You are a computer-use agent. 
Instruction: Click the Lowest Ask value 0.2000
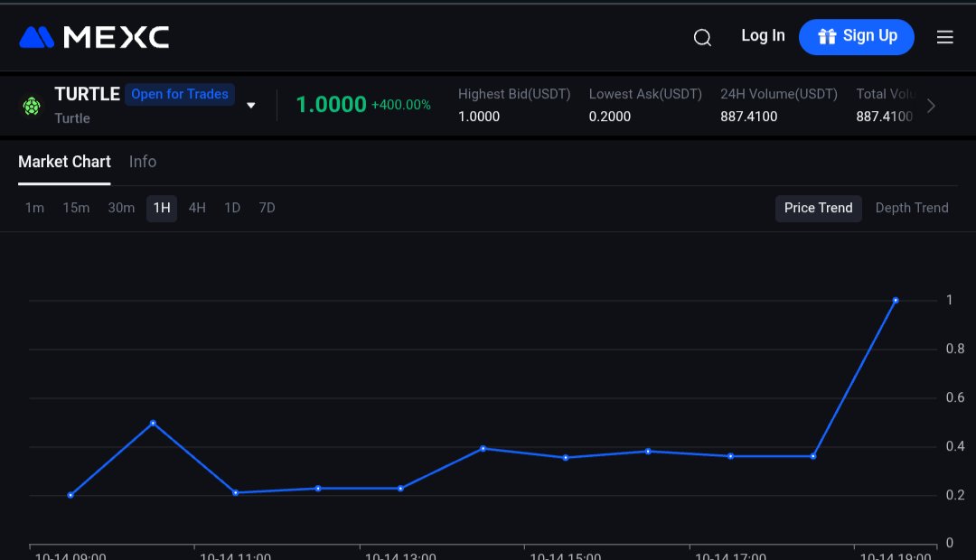pyautogui.click(x=610, y=117)
